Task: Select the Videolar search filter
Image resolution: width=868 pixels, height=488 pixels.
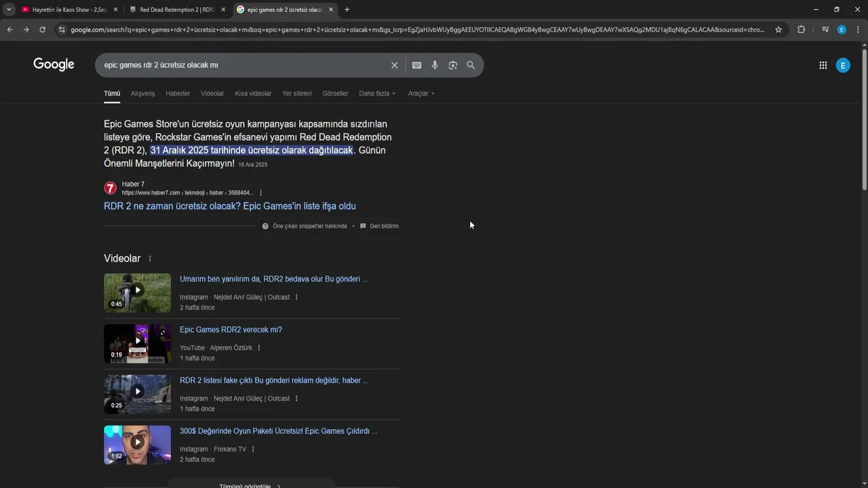Action: click(212, 94)
